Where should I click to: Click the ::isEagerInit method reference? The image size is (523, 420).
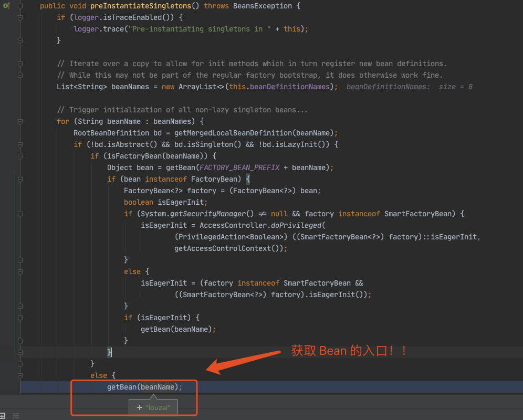[450, 237]
